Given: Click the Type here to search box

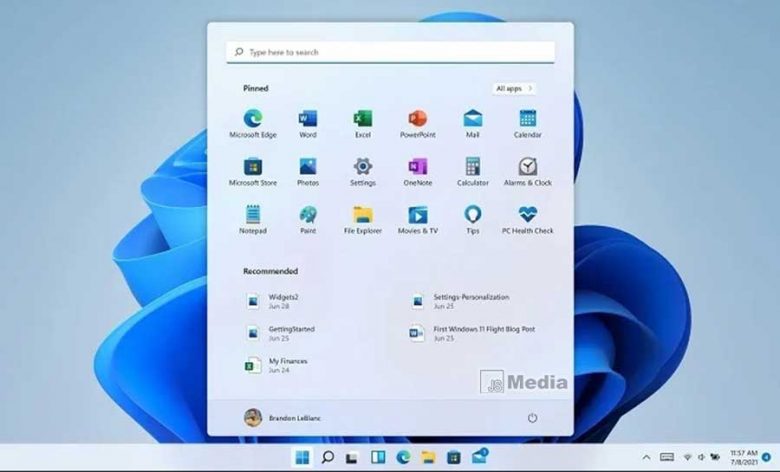Looking at the screenshot, I should (x=390, y=52).
